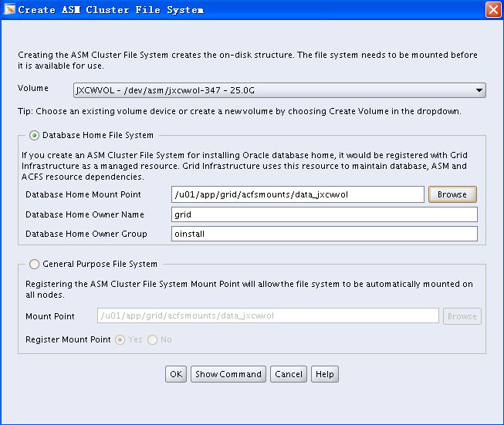Click the application icon in title bar

(x=9, y=9)
